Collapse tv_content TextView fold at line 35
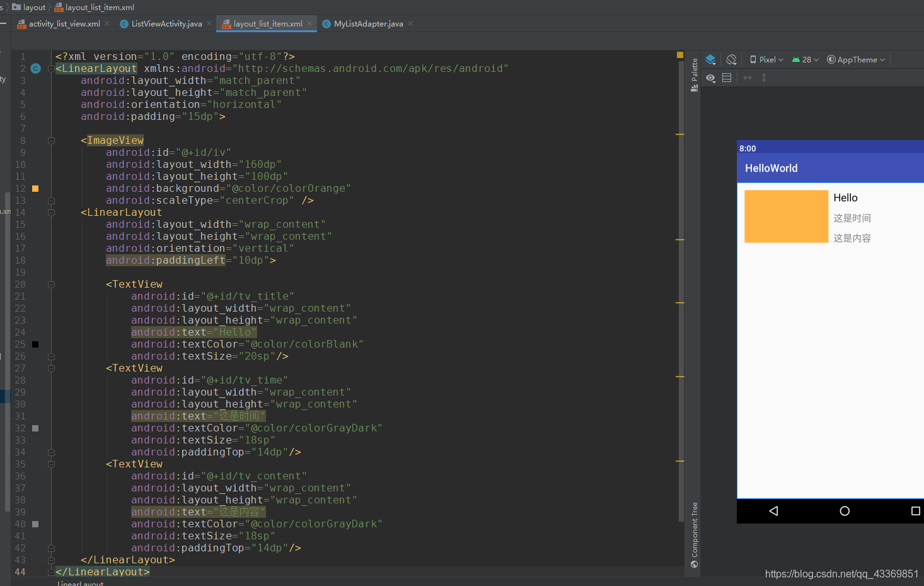 pyautogui.click(x=51, y=464)
